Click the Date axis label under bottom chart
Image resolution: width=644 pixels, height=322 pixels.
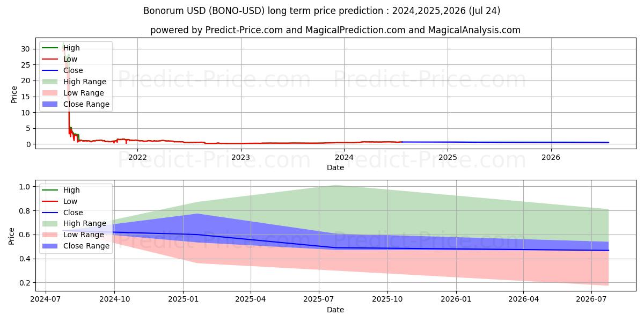[x=335, y=310]
